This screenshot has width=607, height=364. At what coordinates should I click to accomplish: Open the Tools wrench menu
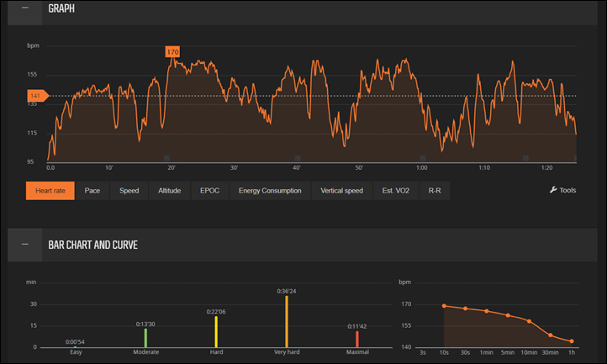coord(563,190)
